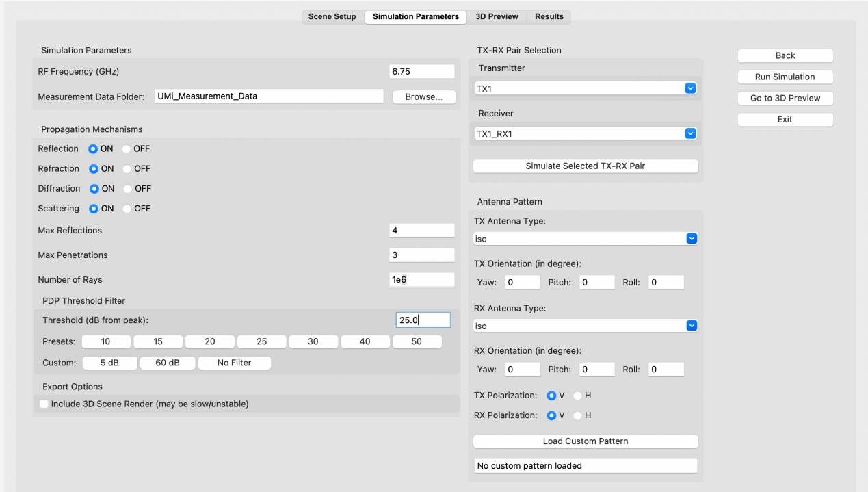The width and height of the screenshot is (868, 492).
Task: Open the 3D Preview tab
Action: coord(497,16)
